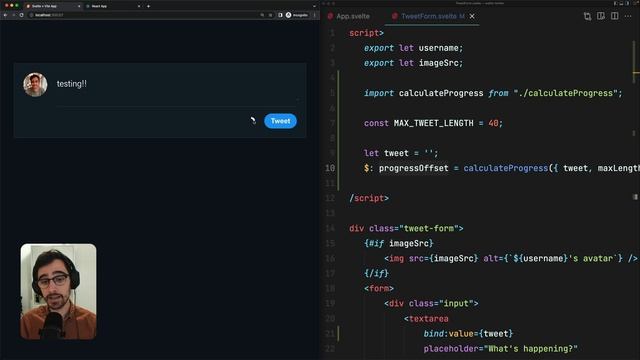Bookmark the page with the star icon
Viewport: 640px width, 360px height.
(x=270, y=15)
